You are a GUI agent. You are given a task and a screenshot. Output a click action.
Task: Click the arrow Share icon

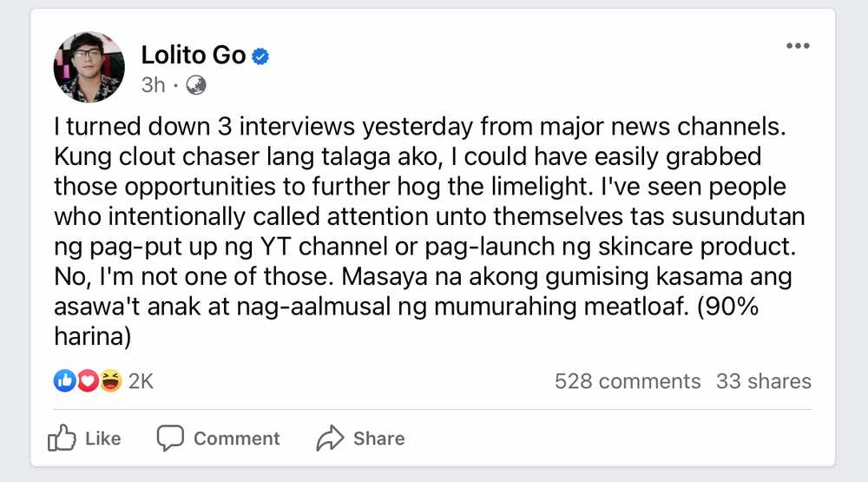pos(330,439)
